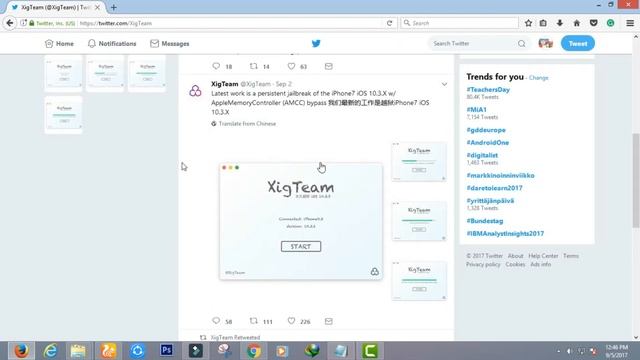Open the Ads info footer link
Image resolution: width=640 pixels, height=360 pixels.
tap(540, 264)
